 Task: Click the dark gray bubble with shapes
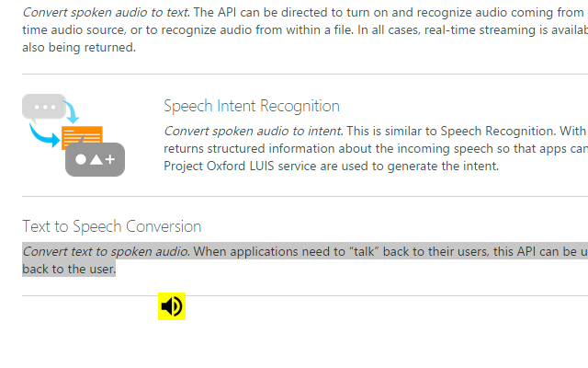tap(95, 159)
